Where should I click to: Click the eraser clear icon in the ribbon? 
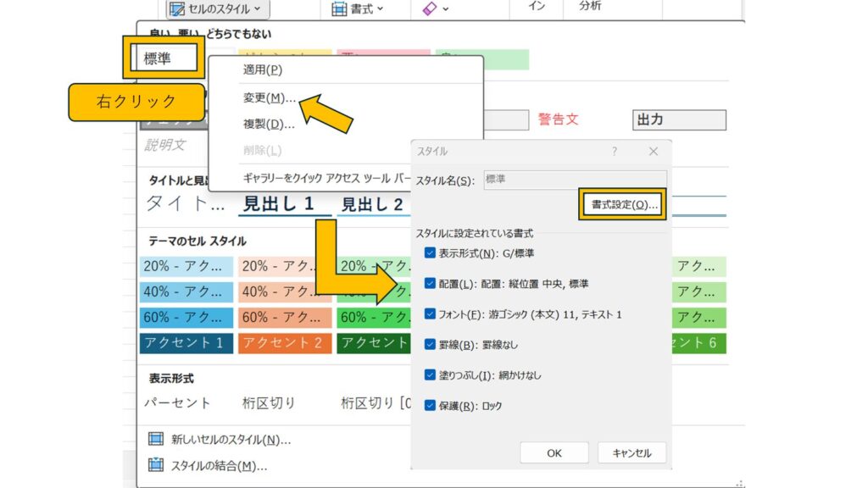tap(429, 9)
